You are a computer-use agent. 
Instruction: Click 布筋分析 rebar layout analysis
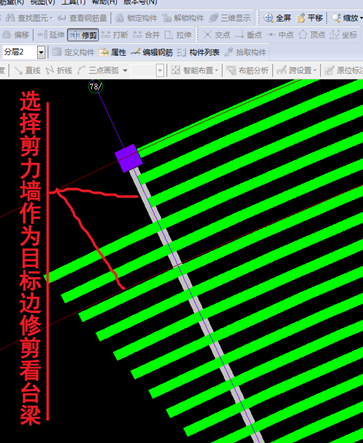tap(247, 70)
